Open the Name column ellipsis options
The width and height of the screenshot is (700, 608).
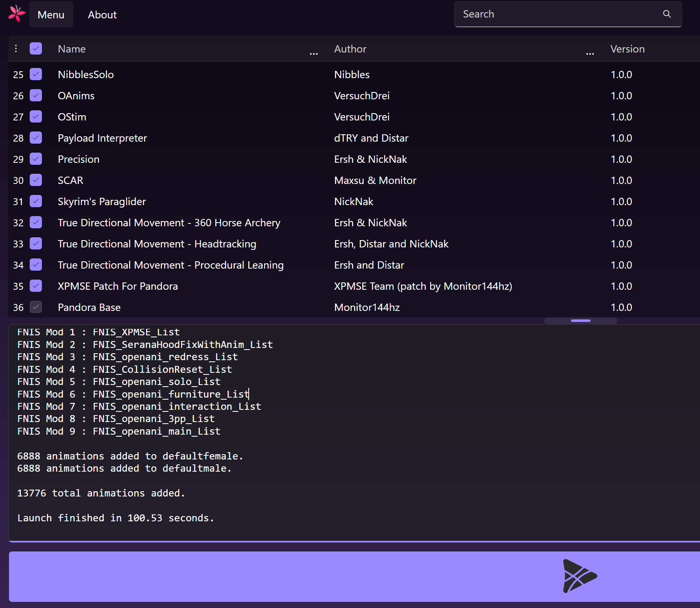click(313, 54)
